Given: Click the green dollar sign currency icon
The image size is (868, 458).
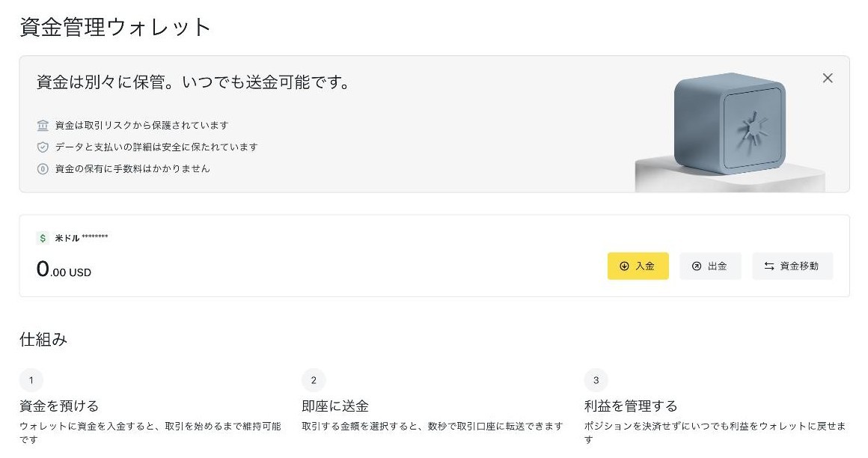Looking at the screenshot, I should (x=43, y=238).
